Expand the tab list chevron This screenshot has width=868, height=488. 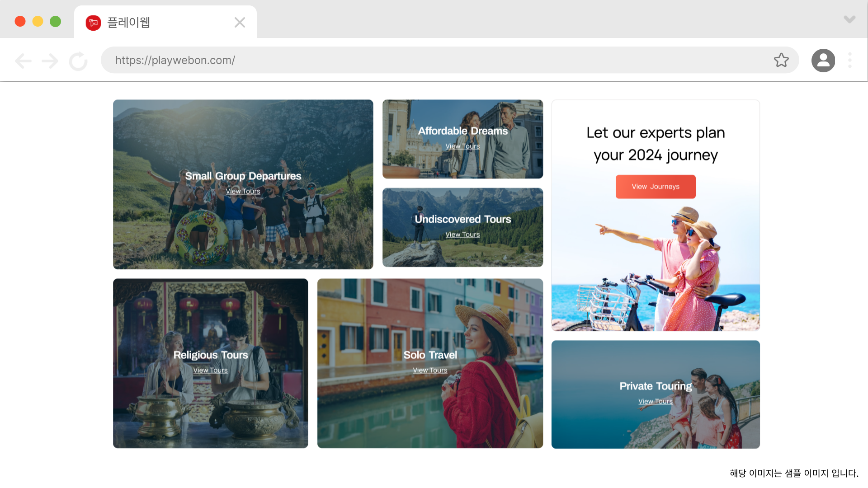[x=849, y=19]
